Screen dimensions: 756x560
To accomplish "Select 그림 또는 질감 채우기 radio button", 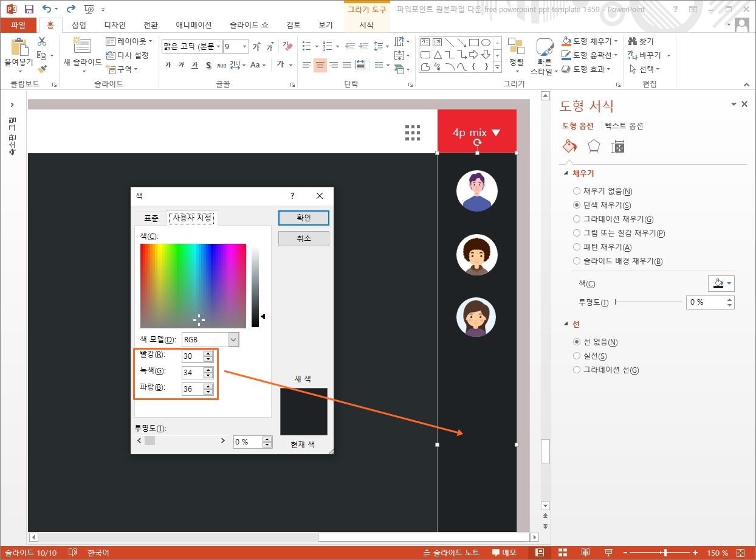I will coord(577,233).
